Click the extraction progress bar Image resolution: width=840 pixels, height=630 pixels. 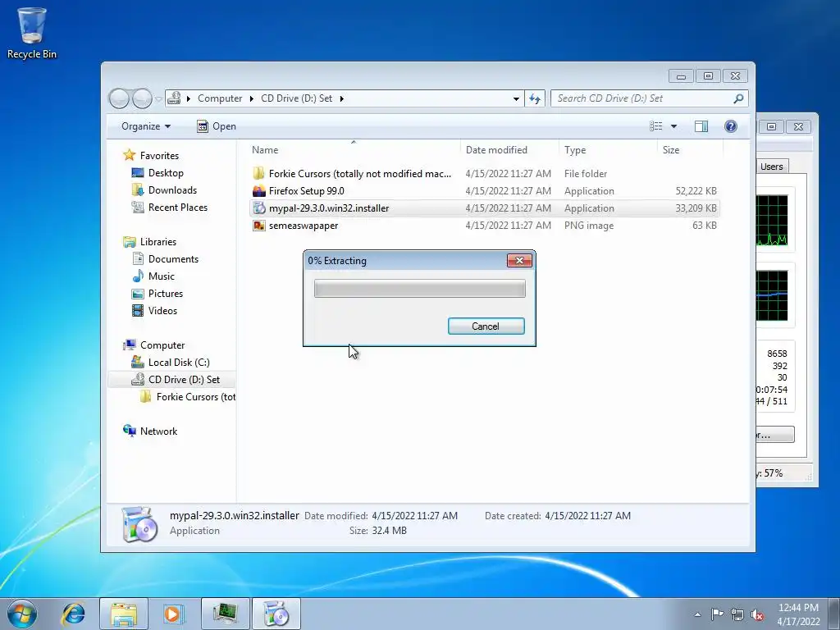coord(419,288)
